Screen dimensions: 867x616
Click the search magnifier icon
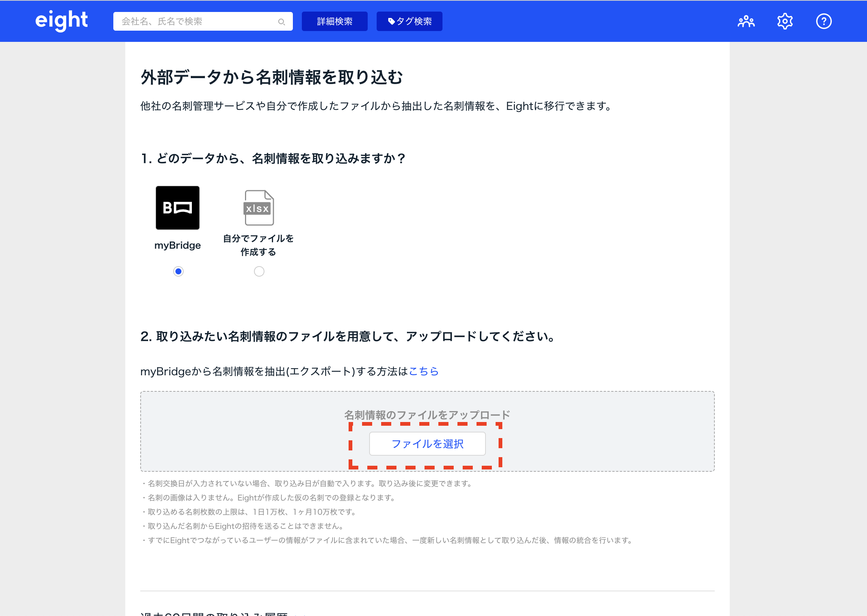[x=281, y=22]
